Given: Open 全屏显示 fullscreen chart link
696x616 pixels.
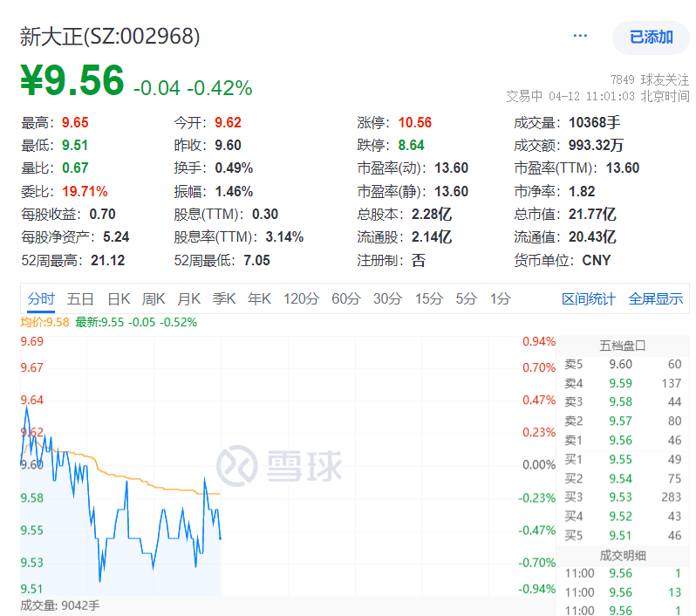Looking at the screenshot, I should pyautogui.click(x=656, y=299).
